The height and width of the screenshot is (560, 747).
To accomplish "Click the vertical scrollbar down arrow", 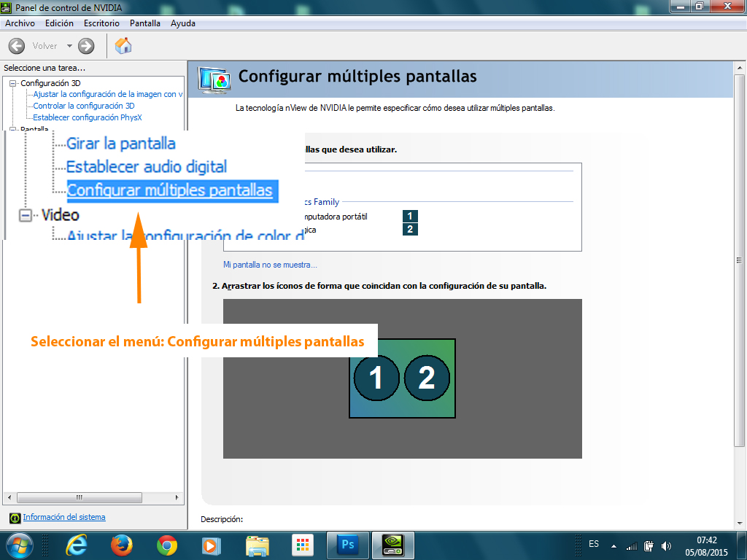I will coord(739,522).
